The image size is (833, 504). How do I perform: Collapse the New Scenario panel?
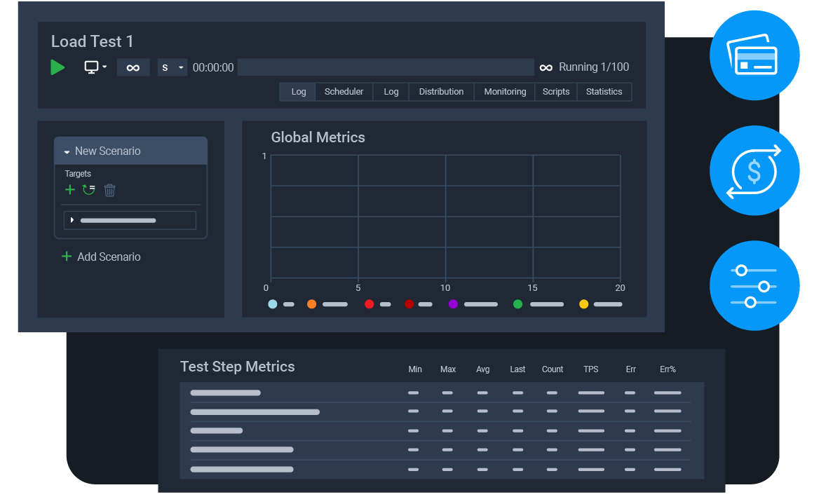(67, 152)
